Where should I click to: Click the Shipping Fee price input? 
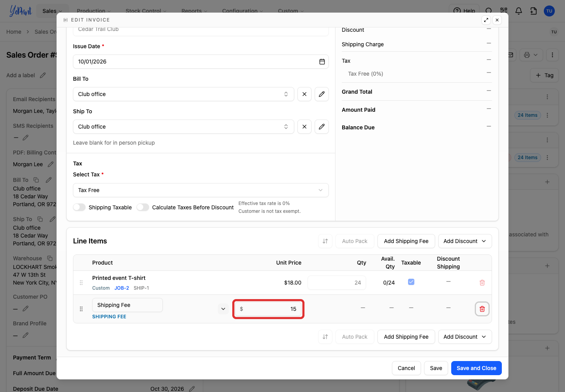click(268, 309)
